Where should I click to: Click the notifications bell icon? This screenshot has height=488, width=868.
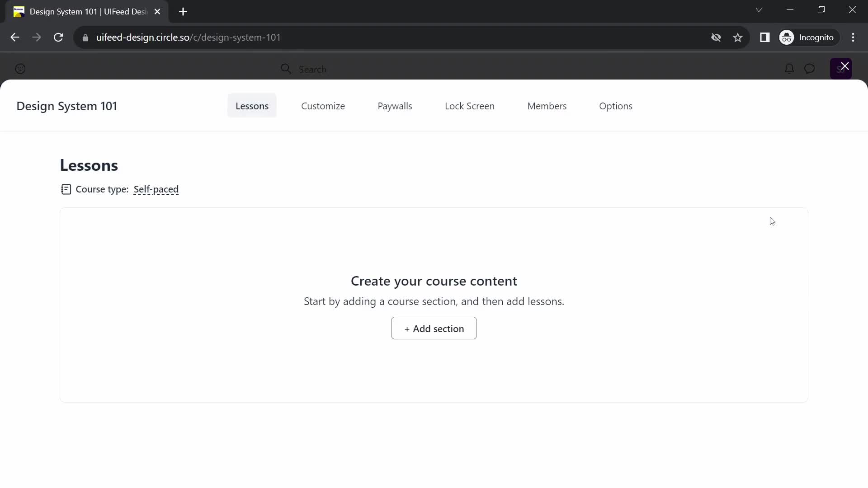pos(789,69)
